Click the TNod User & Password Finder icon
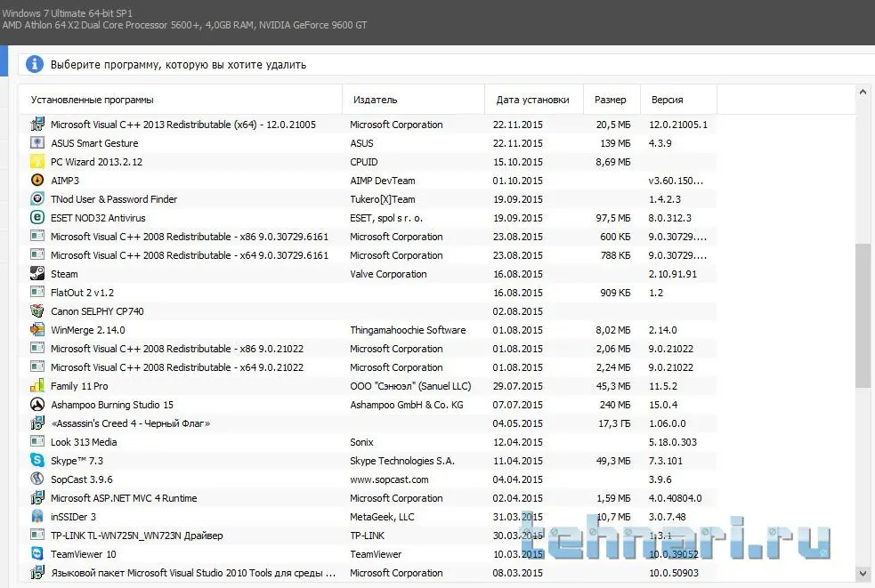875x588 pixels. point(37,199)
